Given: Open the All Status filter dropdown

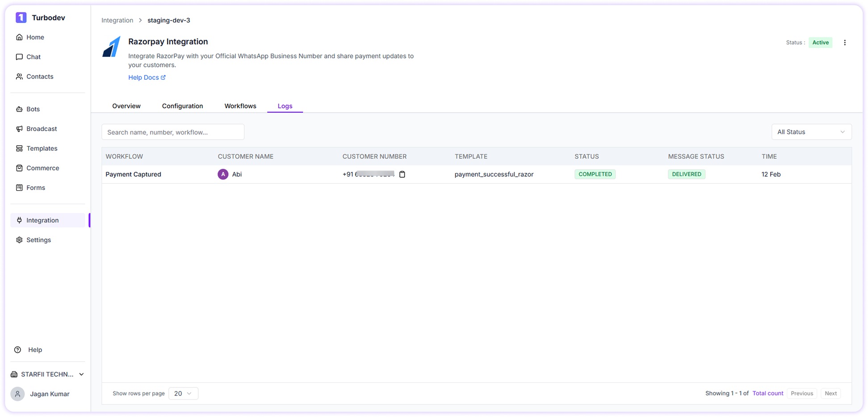Looking at the screenshot, I should pos(811,132).
